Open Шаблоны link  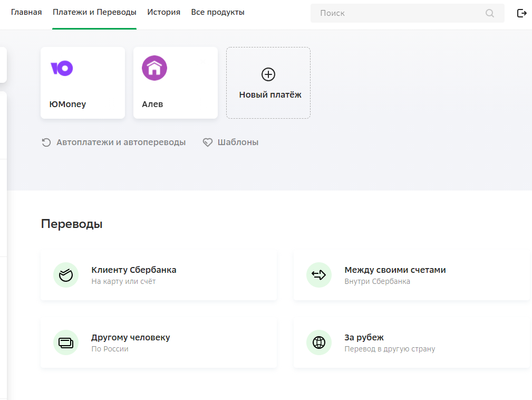pos(238,142)
